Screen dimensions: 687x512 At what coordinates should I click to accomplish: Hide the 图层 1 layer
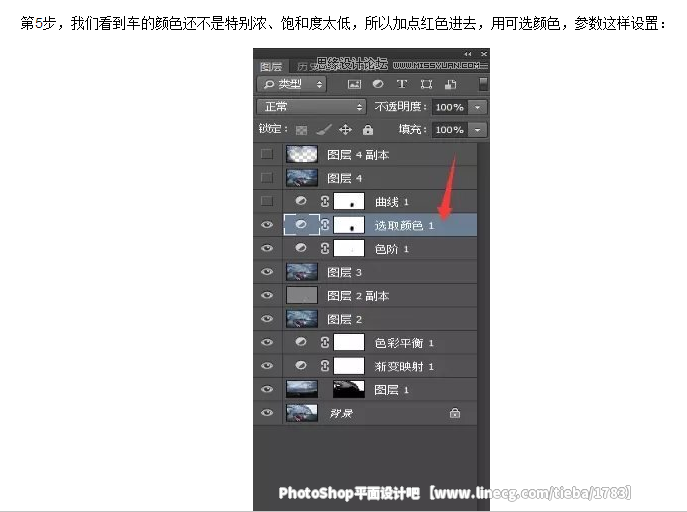tap(267, 389)
